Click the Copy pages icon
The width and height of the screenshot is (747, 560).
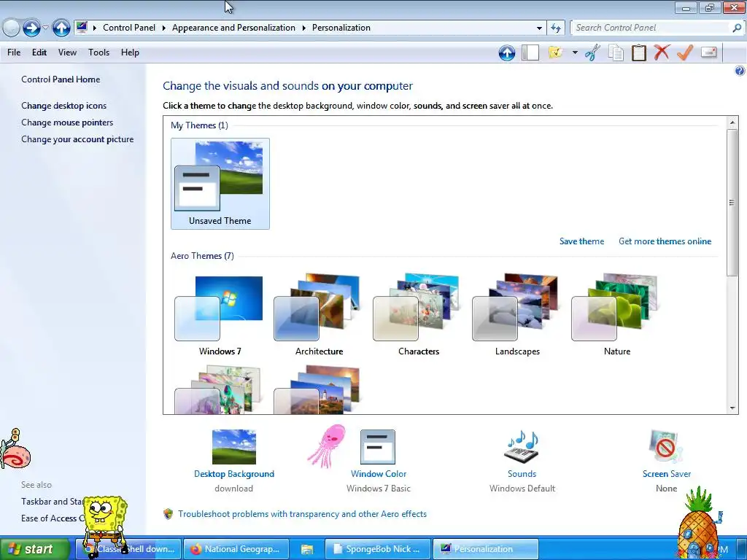click(x=616, y=52)
